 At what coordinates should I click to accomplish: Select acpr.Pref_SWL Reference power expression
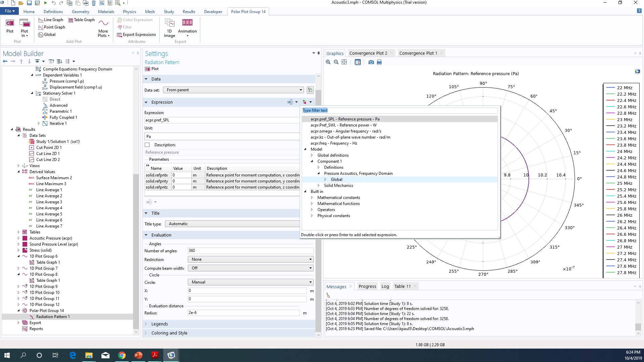pos(343,125)
